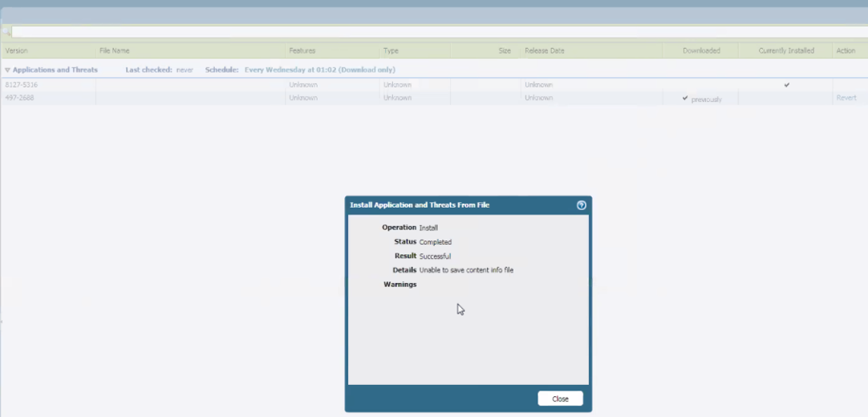Click the Downloaded checkmark for version 497-2688
Screen dimensions: 868x417
pos(685,98)
